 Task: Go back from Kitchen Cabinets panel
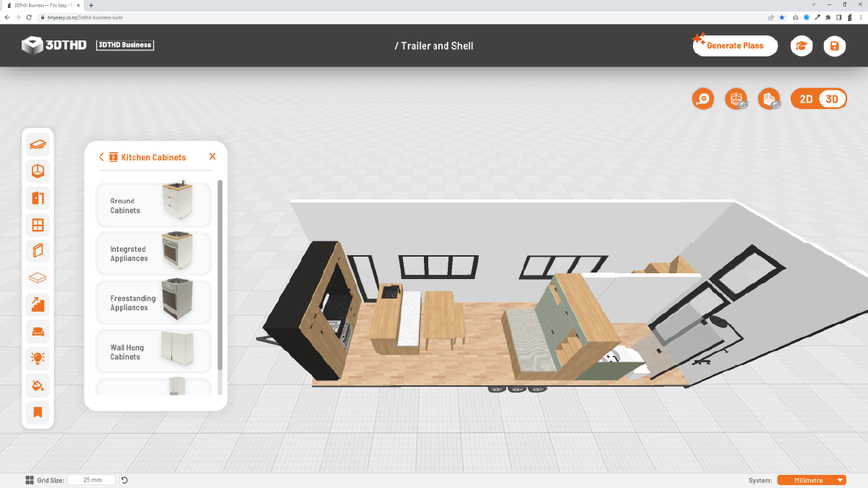pos(101,157)
